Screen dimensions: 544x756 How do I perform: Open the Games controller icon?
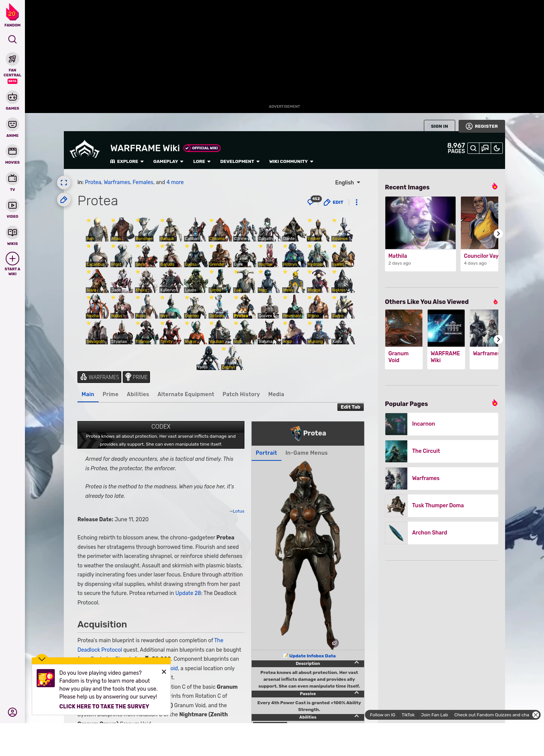pos(12,97)
